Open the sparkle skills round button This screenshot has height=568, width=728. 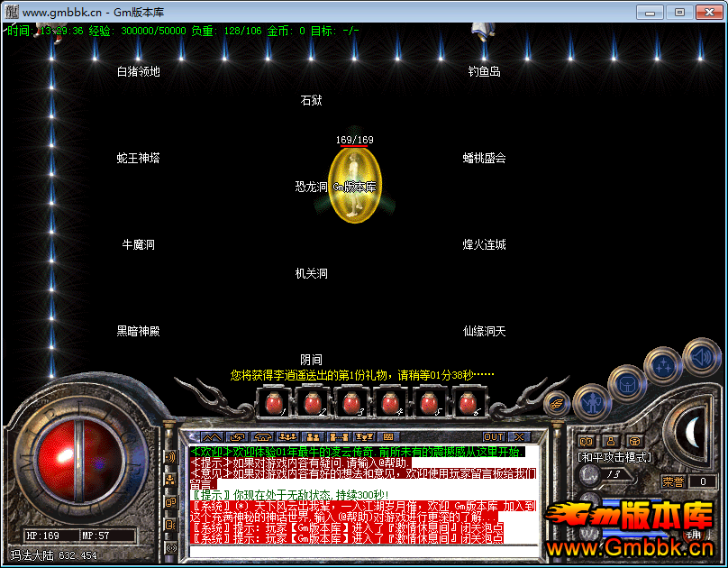tap(663, 366)
